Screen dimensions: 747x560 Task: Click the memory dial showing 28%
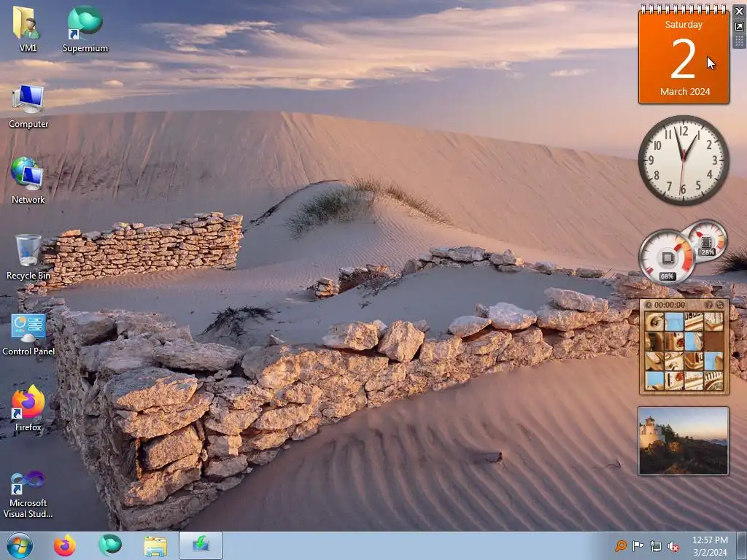click(707, 241)
